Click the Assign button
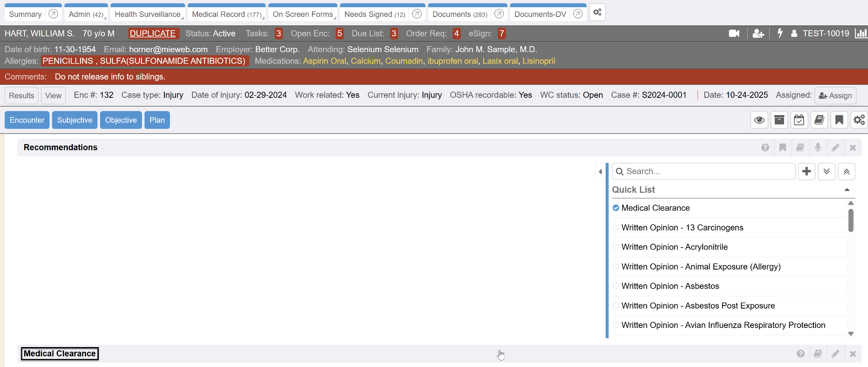 click(835, 96)
